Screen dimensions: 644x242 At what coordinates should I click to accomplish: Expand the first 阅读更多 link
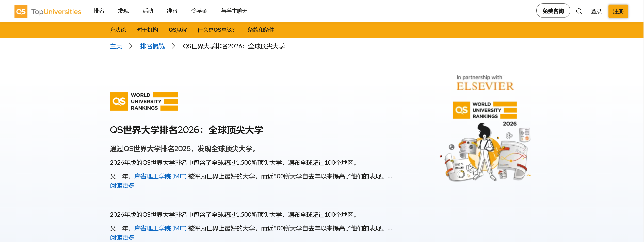tap(122, 185)
